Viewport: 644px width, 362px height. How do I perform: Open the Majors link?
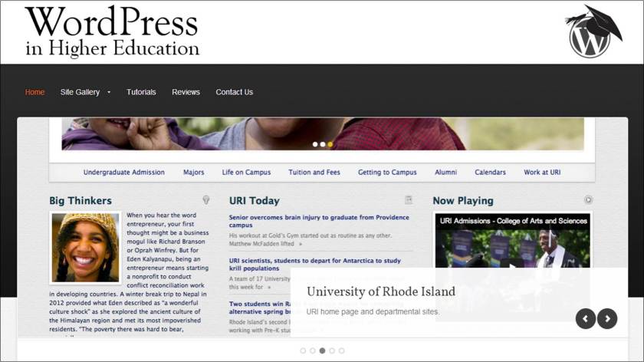[193, 172]
